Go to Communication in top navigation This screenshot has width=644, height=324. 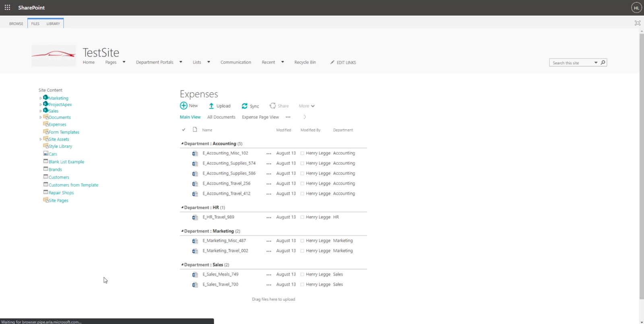[236, 62]
